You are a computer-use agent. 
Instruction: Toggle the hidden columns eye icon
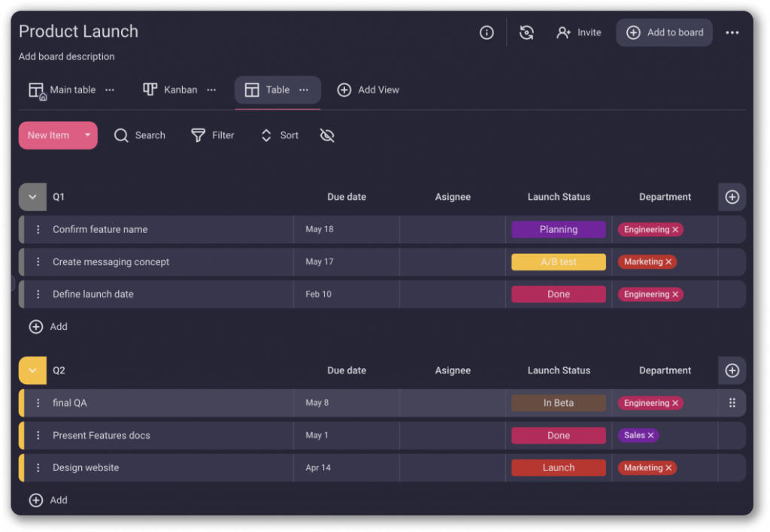(x=326, y=135)
